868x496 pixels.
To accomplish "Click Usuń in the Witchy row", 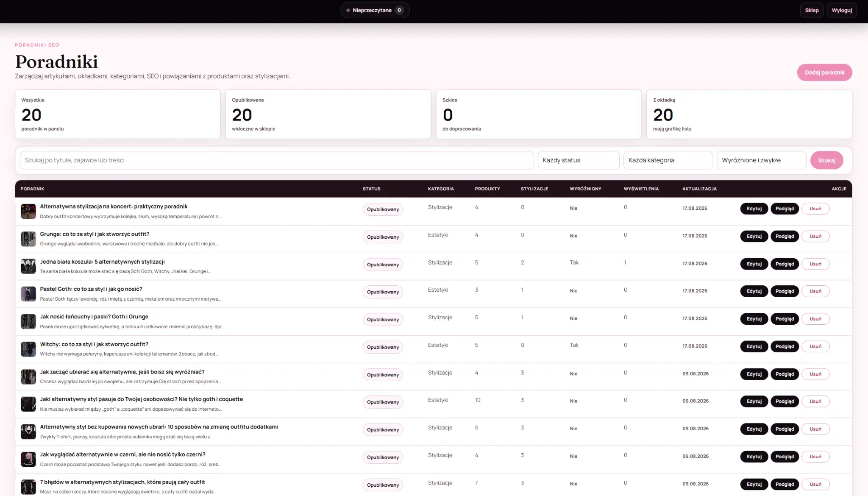I will pos(815,346).
